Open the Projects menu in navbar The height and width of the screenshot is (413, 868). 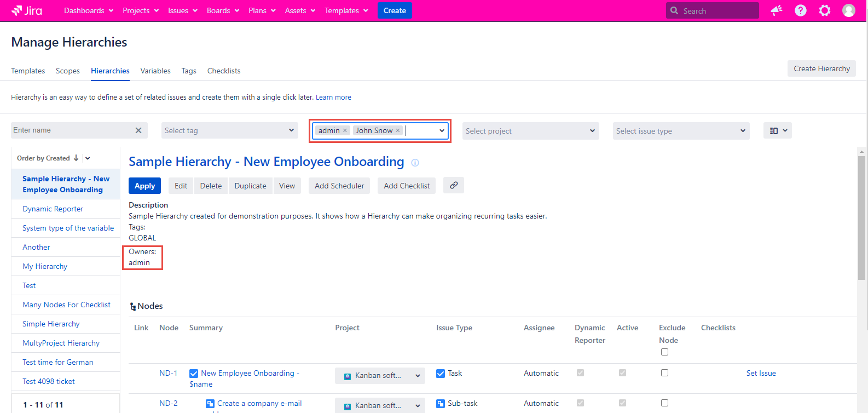pos(141,10)
